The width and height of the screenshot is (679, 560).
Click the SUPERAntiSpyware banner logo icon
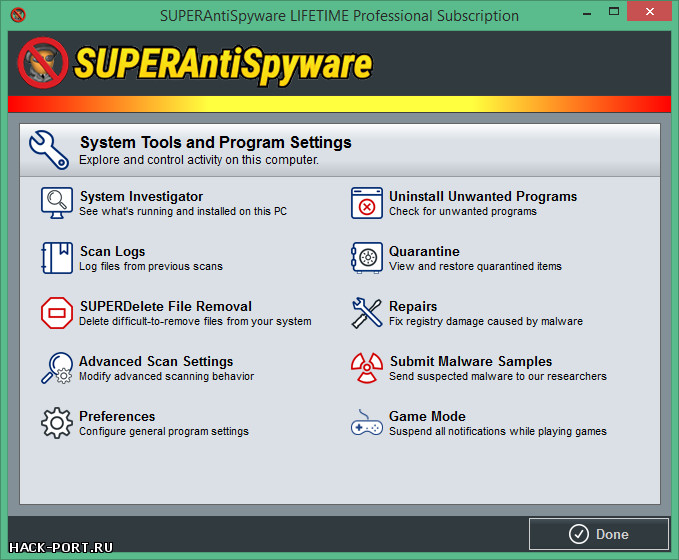42,63
